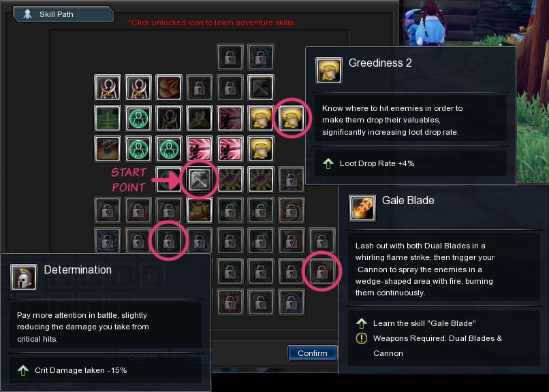The image size is (549, 392).
Task: Click the Greediness 2 tooltip icon
Action: (329, 70)
